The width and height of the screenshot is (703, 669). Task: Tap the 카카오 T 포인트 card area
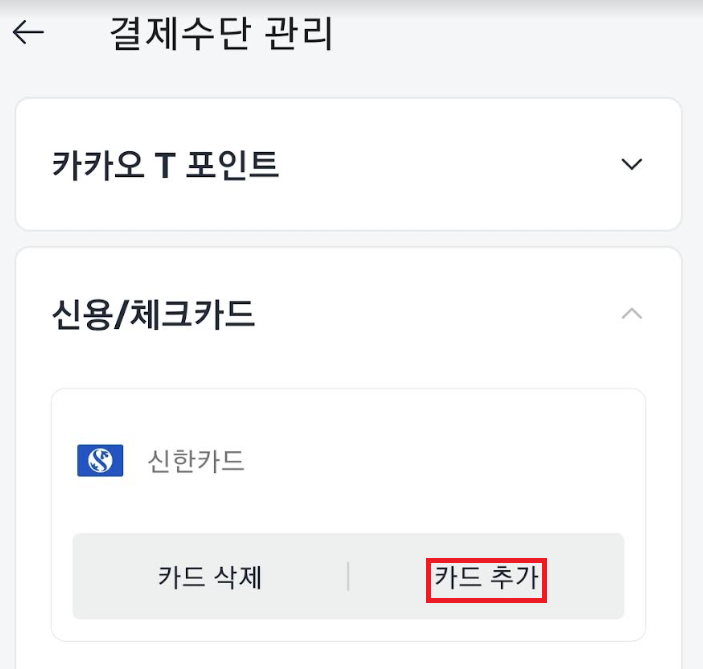[348, 164]
